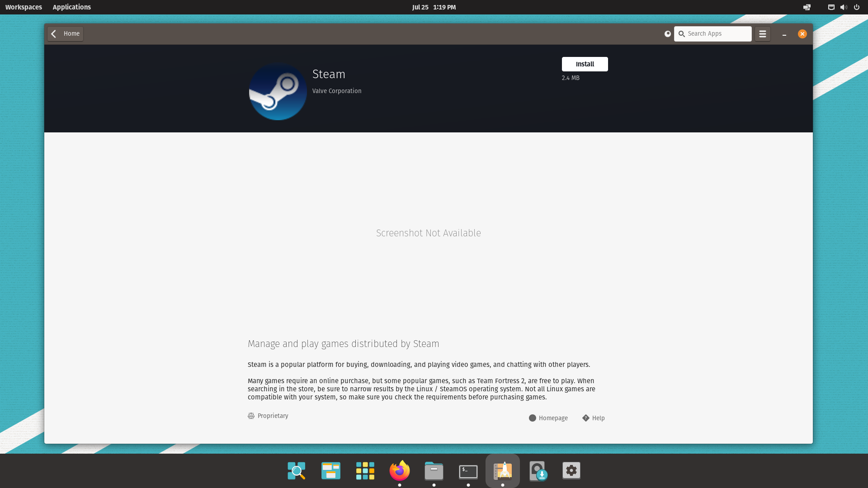Open the volume control in the system tray
Viewport: 868px width, 488px height.
coord(844,7)
